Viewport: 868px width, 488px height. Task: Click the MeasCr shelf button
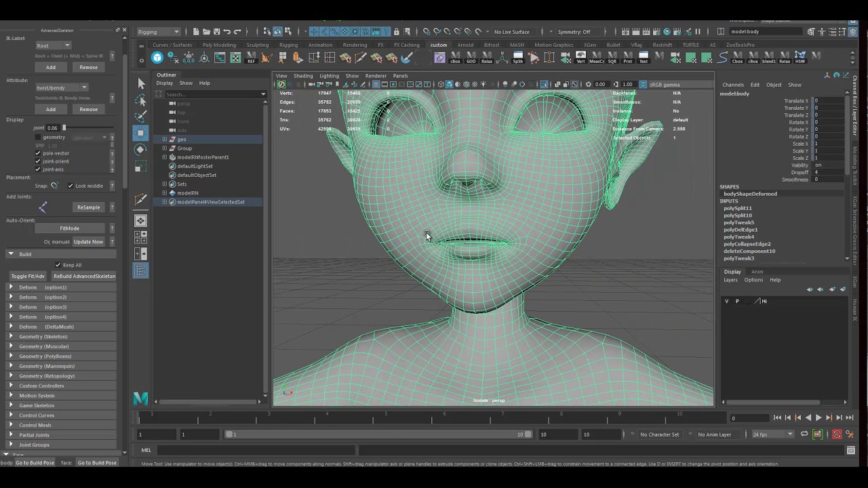click(596, 58)
